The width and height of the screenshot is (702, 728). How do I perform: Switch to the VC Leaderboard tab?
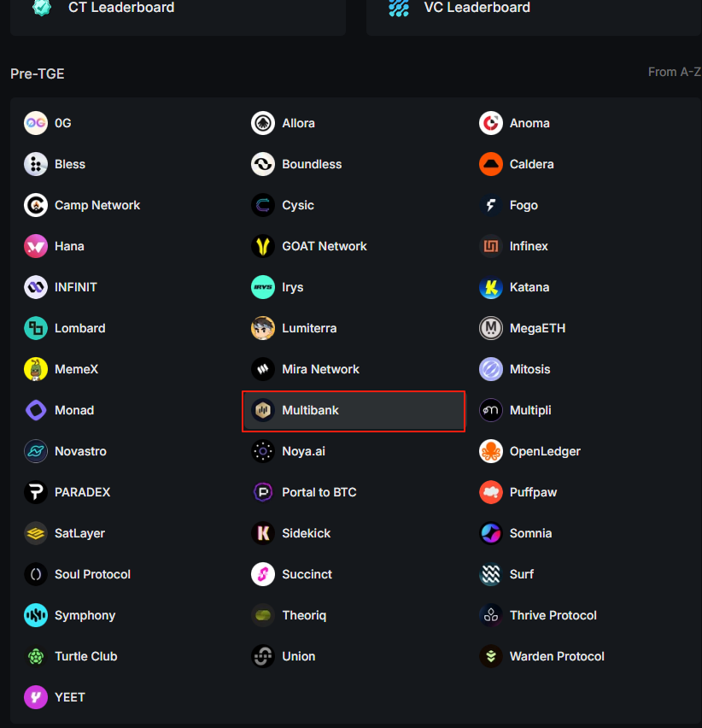(x=534, y=12)
